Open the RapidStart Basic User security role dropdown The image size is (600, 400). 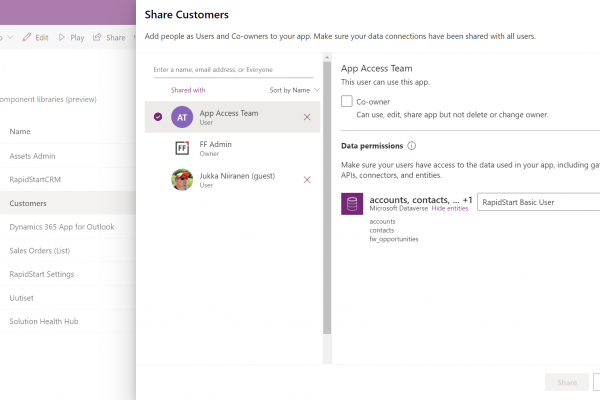pos(538,202)
